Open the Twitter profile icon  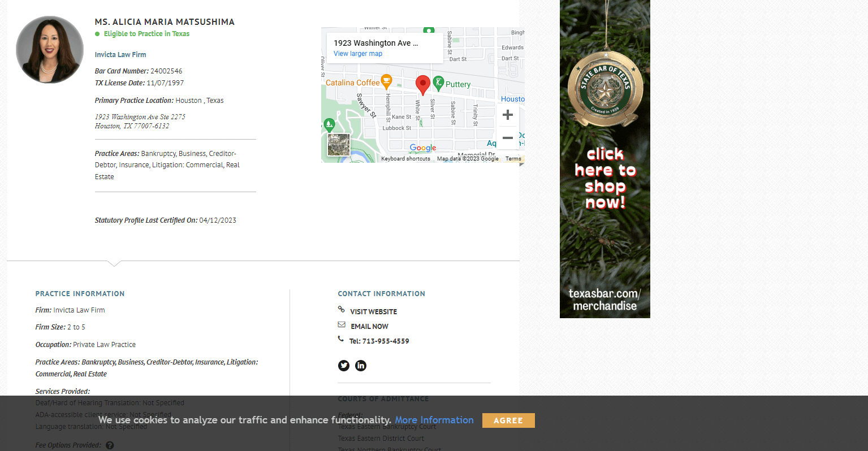[344, 366]
